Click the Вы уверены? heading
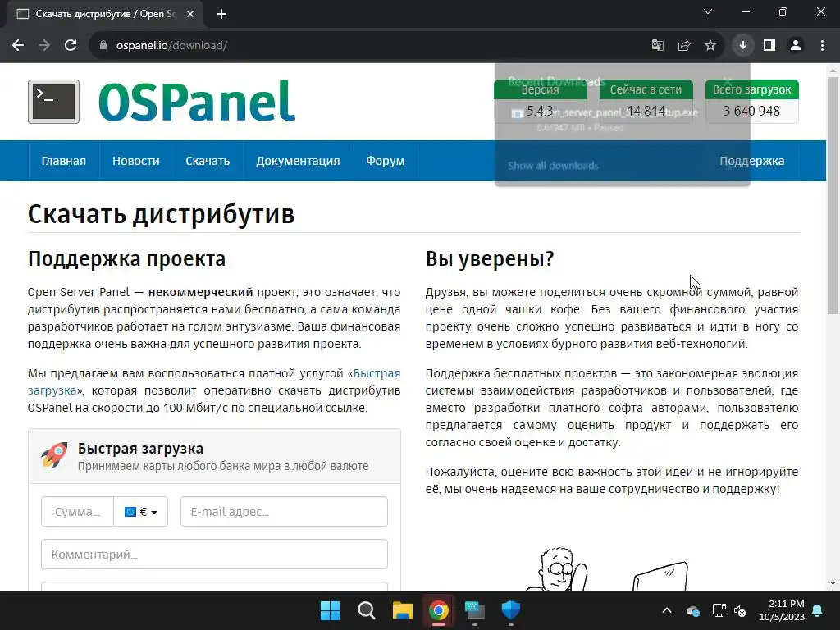Viewport: 840px width, 630px height. [x=490, y=258]
